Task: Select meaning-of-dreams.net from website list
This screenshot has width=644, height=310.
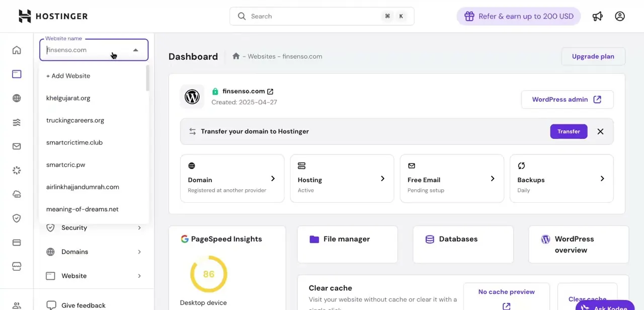Action: pyautogui.click(x=93, y=209)
